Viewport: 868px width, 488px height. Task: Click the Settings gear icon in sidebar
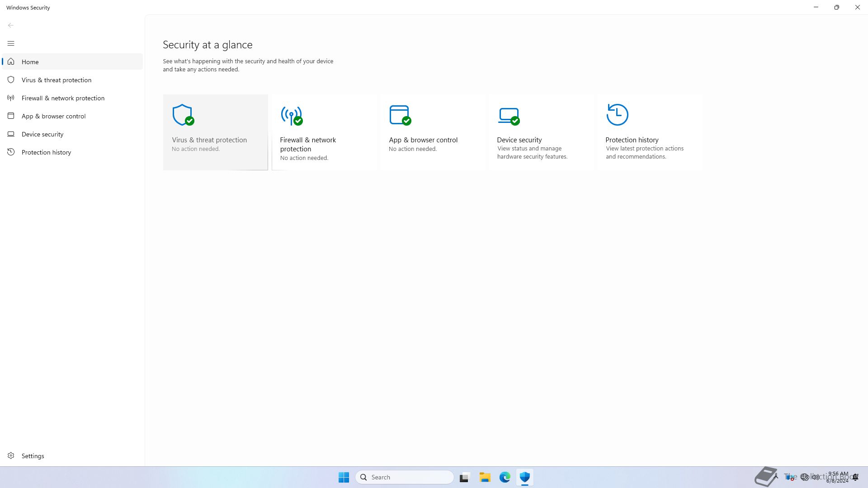point(11,455)
